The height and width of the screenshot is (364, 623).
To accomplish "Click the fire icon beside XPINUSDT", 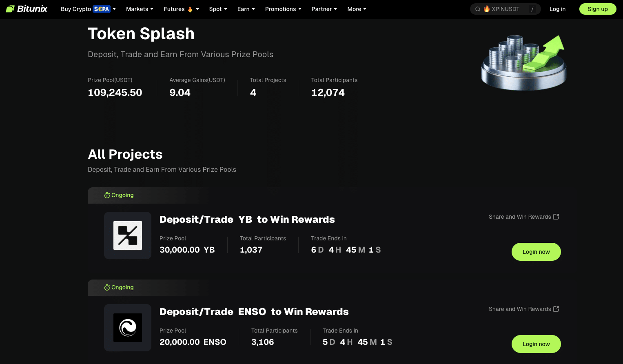I will pos(487,9).
